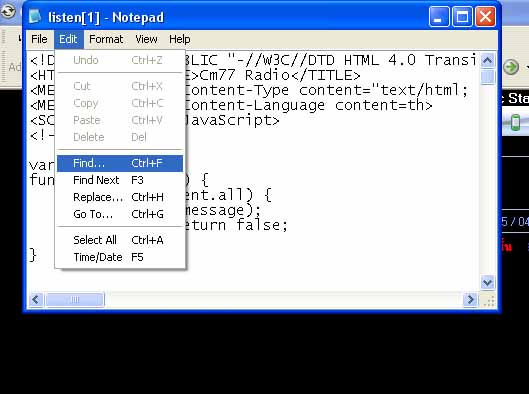Screen dimensions: 529x394
Task: Click the vertical scrollbar up arrow
Action: point(487,60)
